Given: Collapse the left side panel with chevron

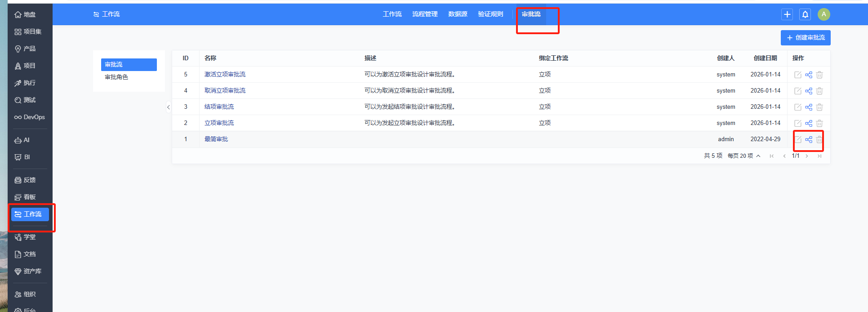Looking at the screenshot, I should coord(169,107).
